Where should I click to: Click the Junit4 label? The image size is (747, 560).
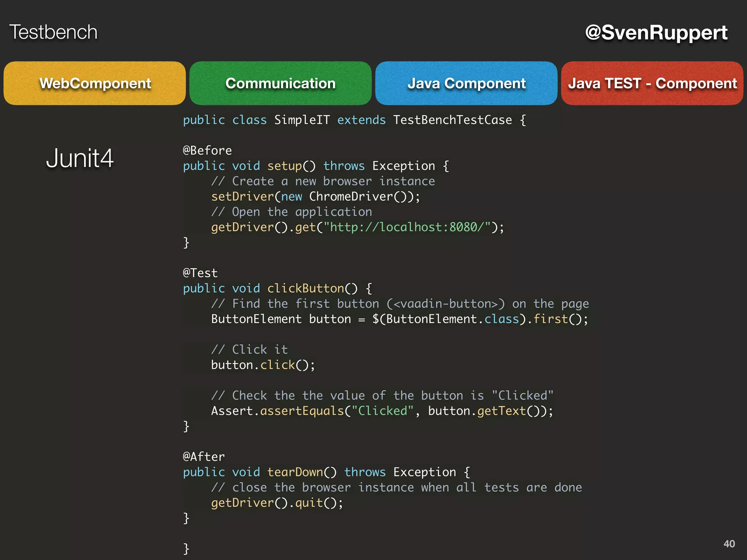80,158
